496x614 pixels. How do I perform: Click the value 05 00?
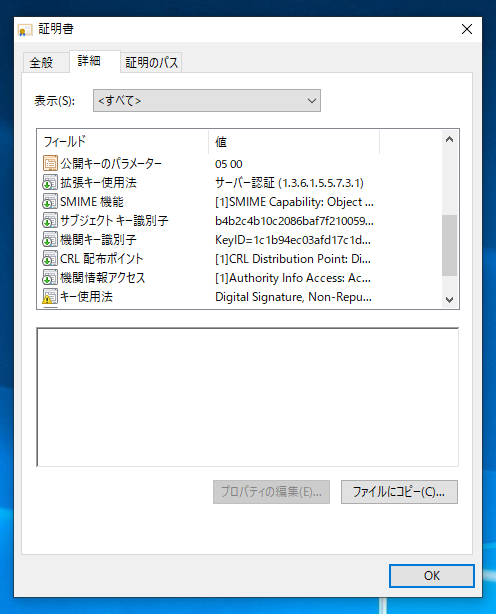tap(229, 164)
